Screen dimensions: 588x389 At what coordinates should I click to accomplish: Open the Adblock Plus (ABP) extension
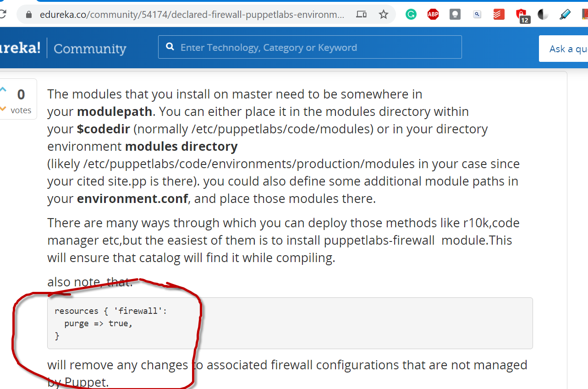tap(433, 15)
